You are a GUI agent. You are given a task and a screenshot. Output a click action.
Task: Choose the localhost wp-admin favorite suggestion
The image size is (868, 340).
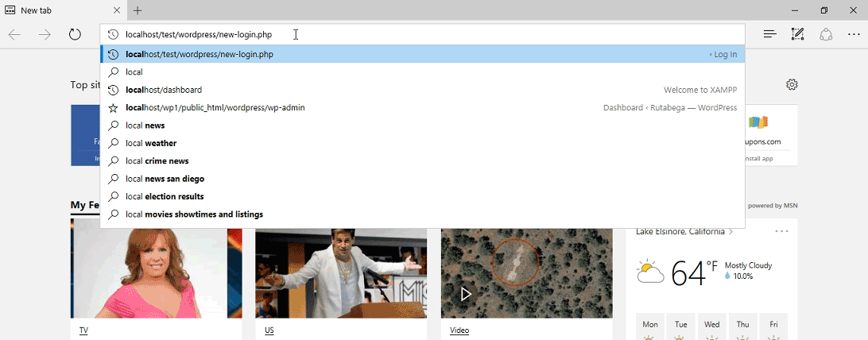(215, 108)
